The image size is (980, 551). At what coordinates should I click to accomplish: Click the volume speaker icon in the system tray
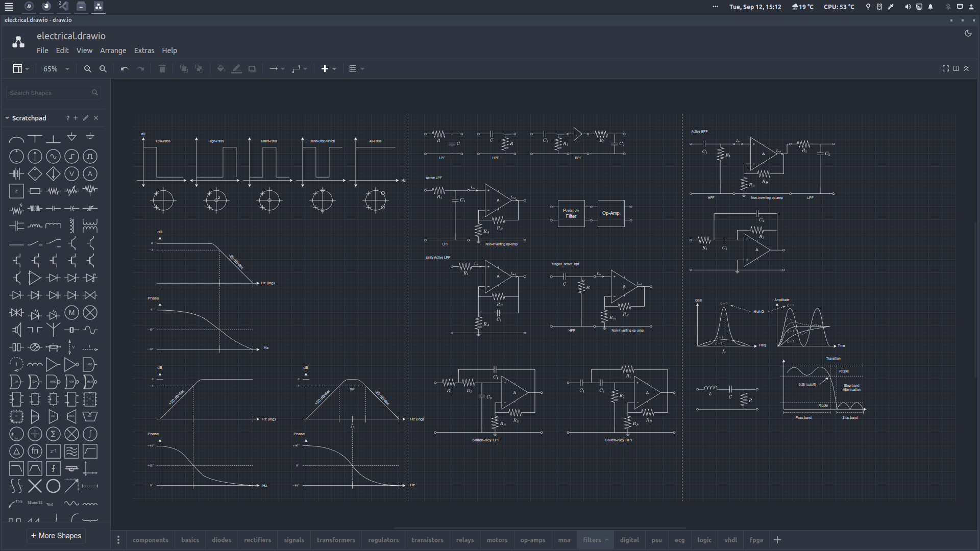click(x=908, y=7)
